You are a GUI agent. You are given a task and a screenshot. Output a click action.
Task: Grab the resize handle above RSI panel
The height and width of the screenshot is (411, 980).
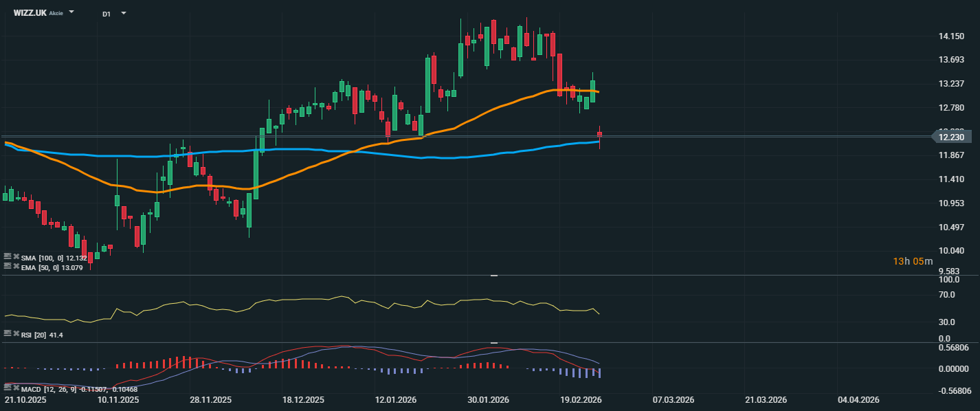(x=493, y=276)
